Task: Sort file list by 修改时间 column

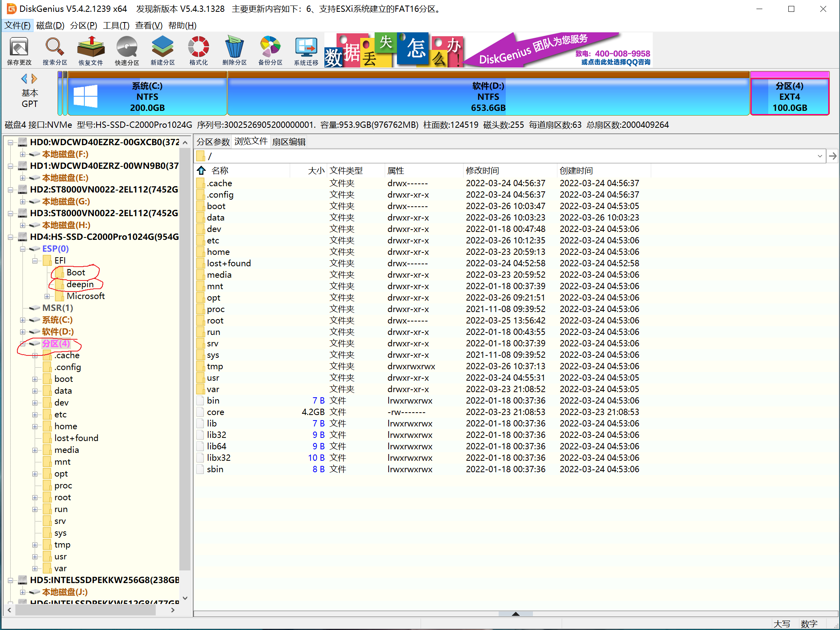Action: click(482, 170)
